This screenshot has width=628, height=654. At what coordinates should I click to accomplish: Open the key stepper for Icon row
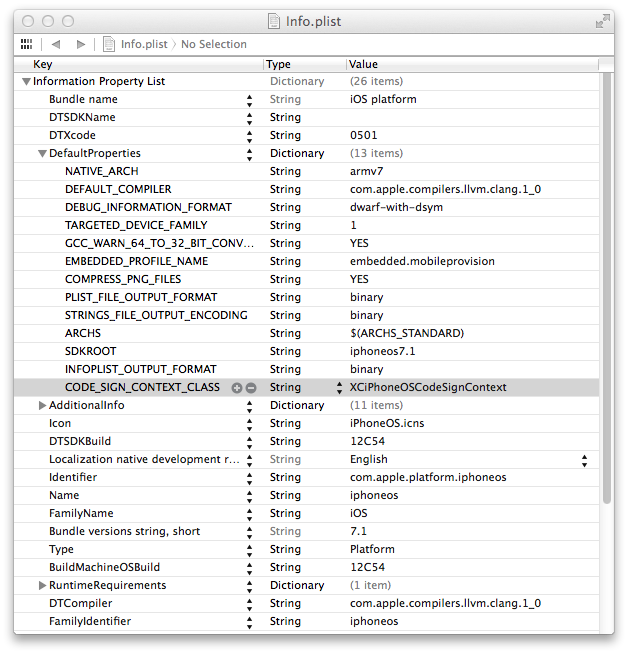249,424
